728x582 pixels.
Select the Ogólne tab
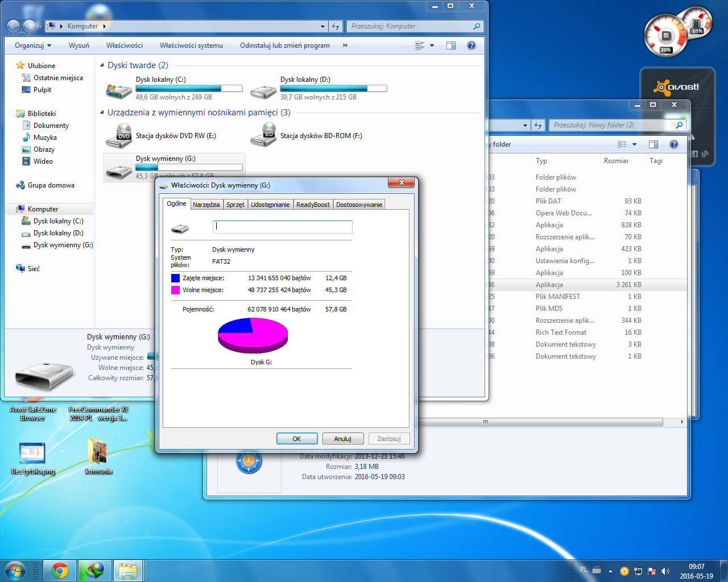tap(176, 203)
